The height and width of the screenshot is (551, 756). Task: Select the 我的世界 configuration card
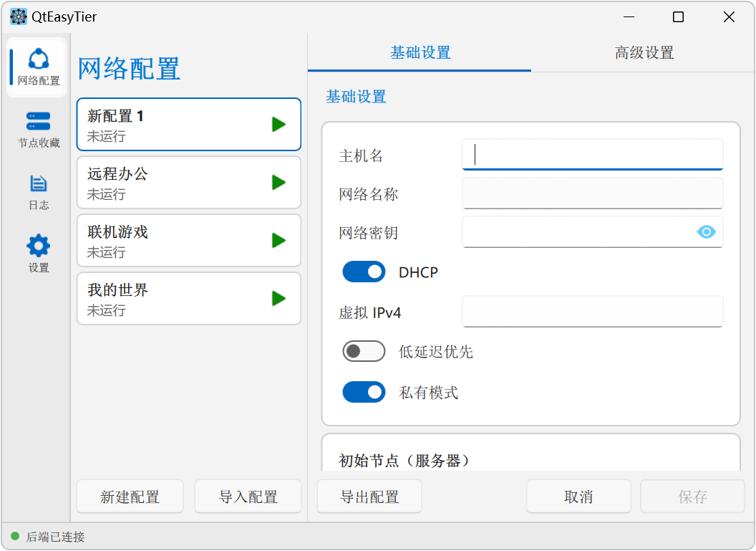[x=189, y=298]
